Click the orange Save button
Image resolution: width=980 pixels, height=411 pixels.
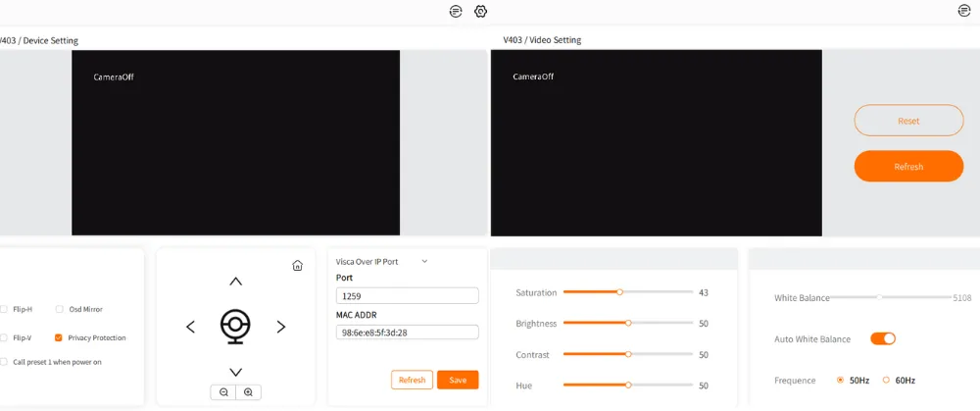pyautogui.click(x=458, y=380)
